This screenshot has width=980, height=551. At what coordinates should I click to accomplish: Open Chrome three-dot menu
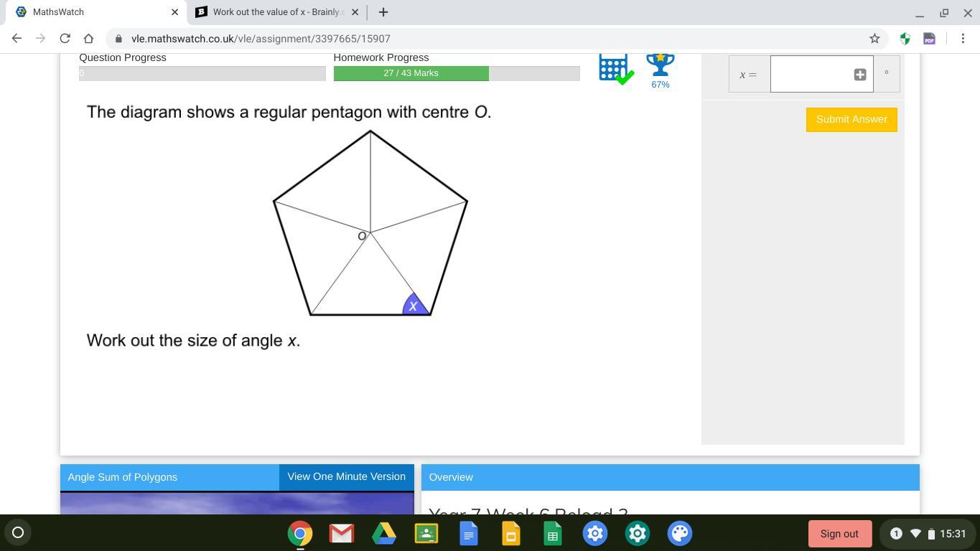point(963,38)
